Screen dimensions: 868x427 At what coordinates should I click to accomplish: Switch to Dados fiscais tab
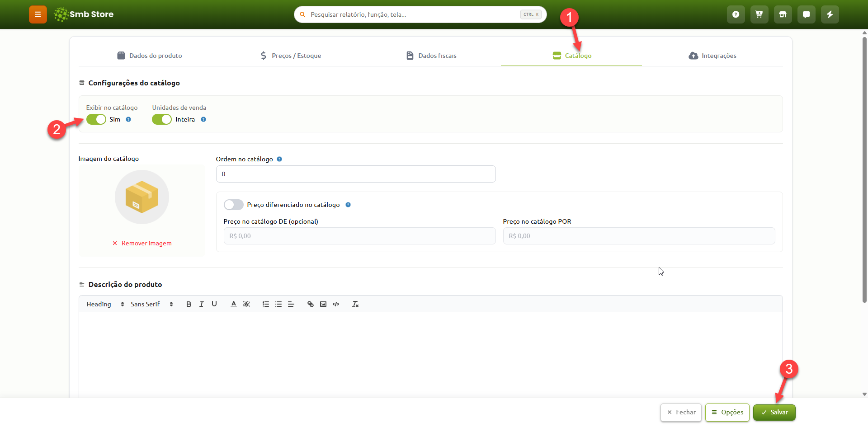click(x=431, y=56)
